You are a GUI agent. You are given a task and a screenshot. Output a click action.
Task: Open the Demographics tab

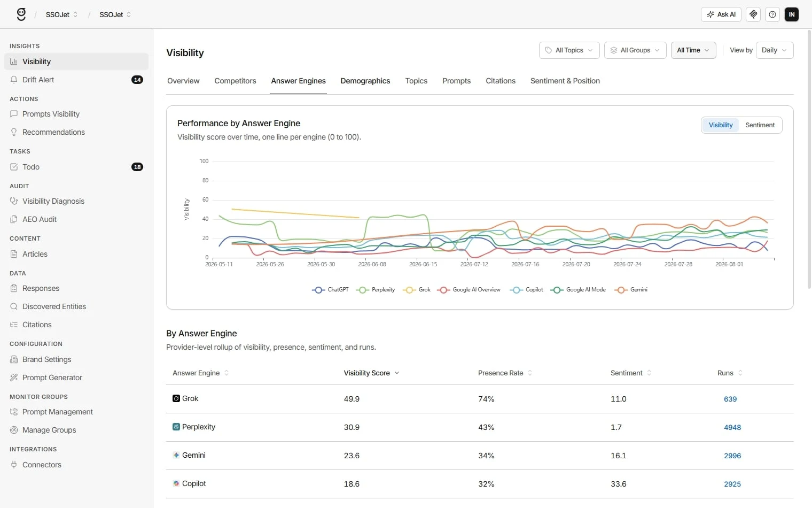pyautogui.click(x=365, y=81)
